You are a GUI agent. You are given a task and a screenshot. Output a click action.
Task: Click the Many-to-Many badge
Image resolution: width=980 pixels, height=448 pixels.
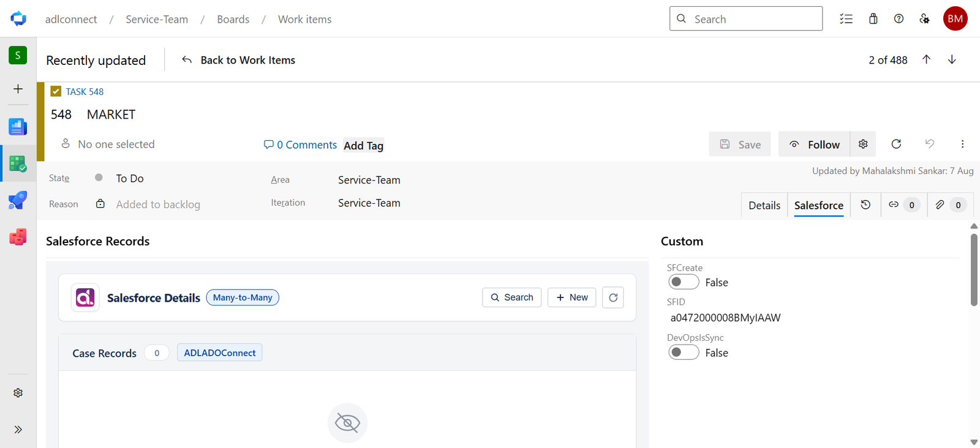pyautogui.click(x=243, y=297)
